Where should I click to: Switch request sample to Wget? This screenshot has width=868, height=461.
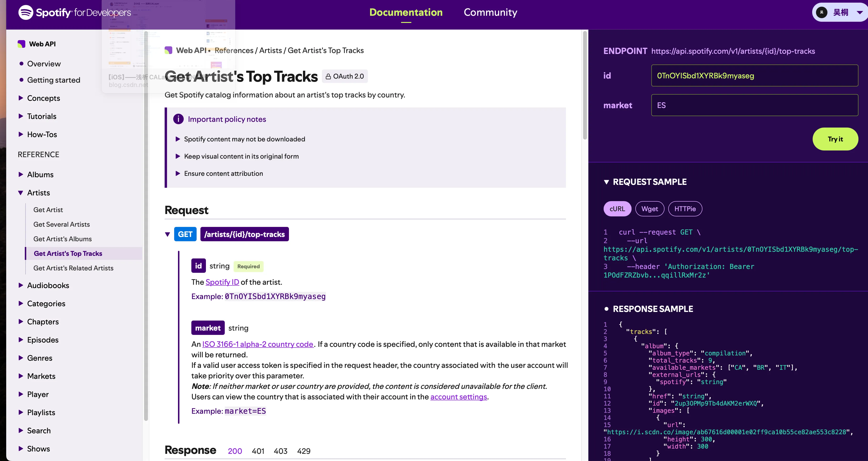click(x=649, y=209)
